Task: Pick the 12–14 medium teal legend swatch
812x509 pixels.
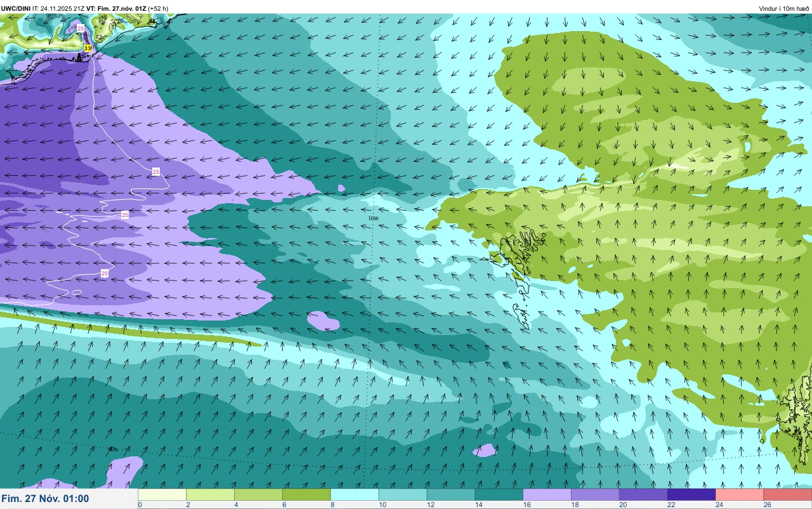Action: tap(451, 494)
